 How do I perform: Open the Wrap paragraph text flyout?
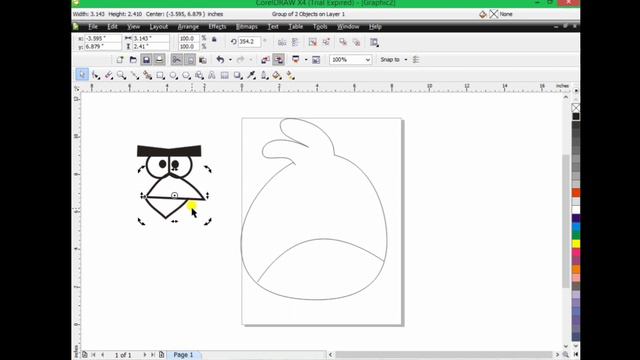click(374, 42)
